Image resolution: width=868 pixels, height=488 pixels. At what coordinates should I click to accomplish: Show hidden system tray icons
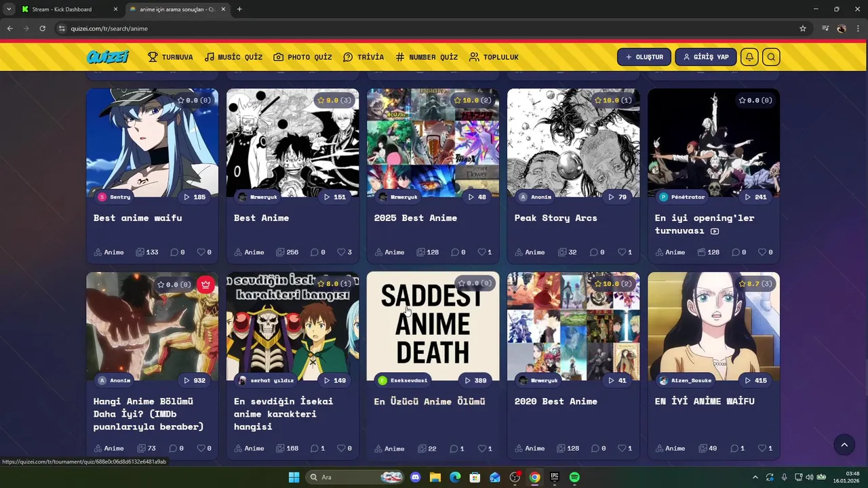click(755, 477)
